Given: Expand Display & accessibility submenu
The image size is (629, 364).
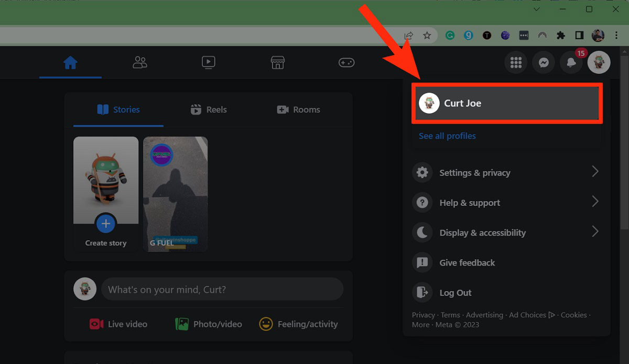Looking at the screenshot, I should point(506,233).
